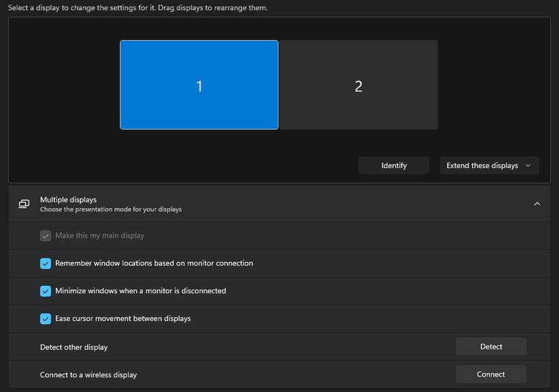Uncheck Remember window locations based on monitor connection

pos(45,263)
